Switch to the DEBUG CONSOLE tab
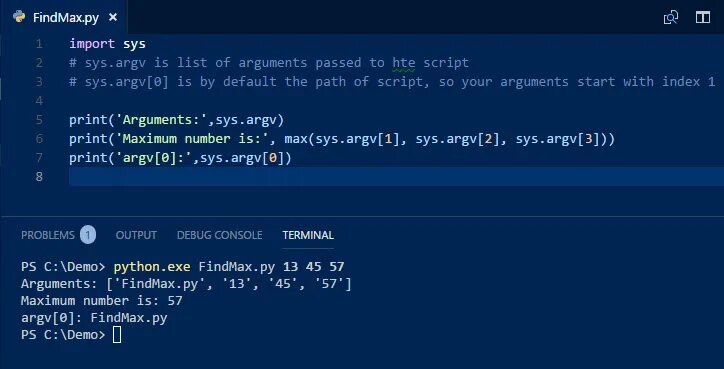 pyautogui.click(x=219, y=235)
